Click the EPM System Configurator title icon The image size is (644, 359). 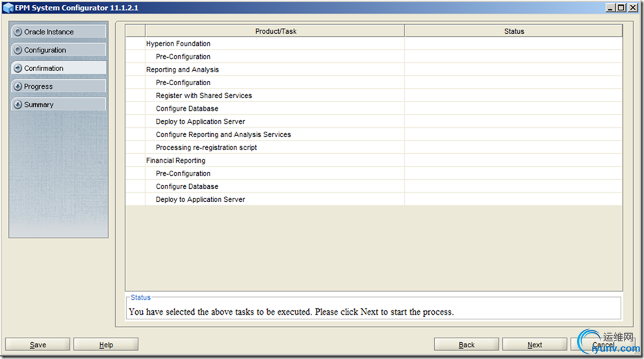(8, 7)
